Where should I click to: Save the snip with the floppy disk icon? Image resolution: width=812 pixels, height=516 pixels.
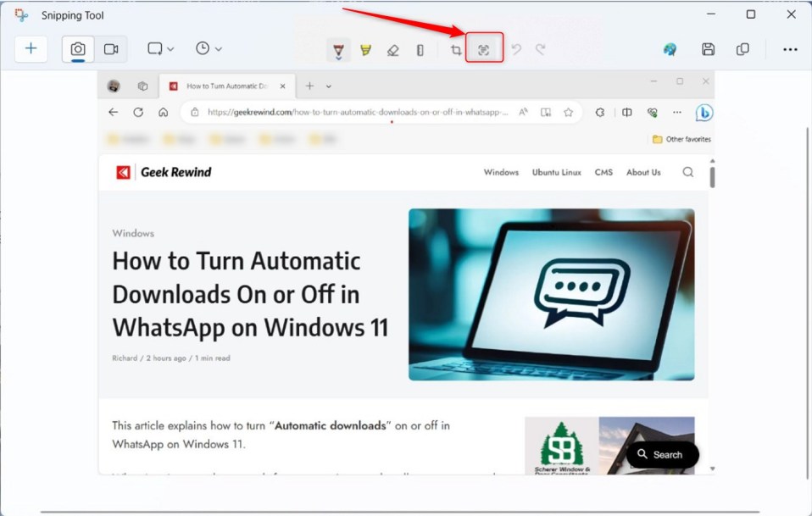pos(708,49)
